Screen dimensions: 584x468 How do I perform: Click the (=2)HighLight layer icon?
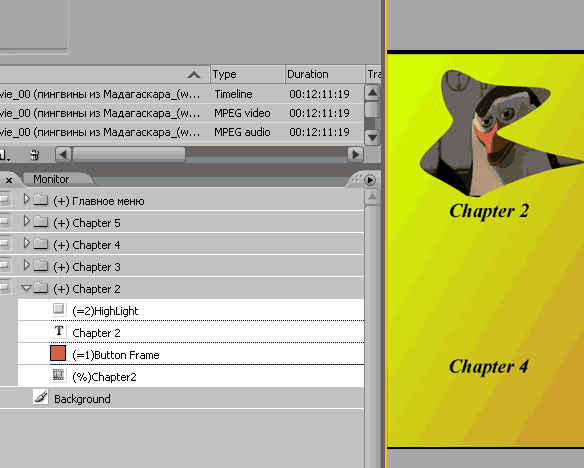pyautogui.click(x=58, y=309)
